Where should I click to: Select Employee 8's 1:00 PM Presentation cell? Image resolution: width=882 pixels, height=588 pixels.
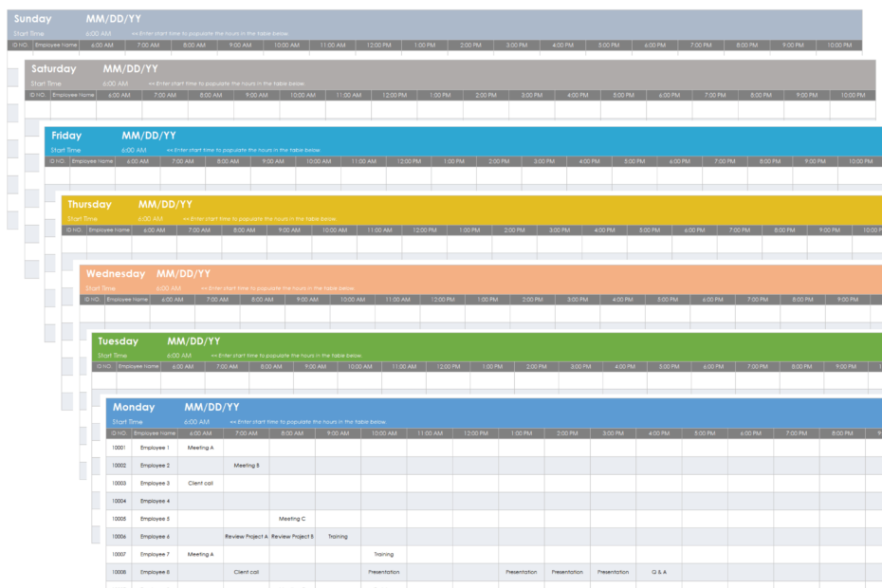[x=522, y=572]
